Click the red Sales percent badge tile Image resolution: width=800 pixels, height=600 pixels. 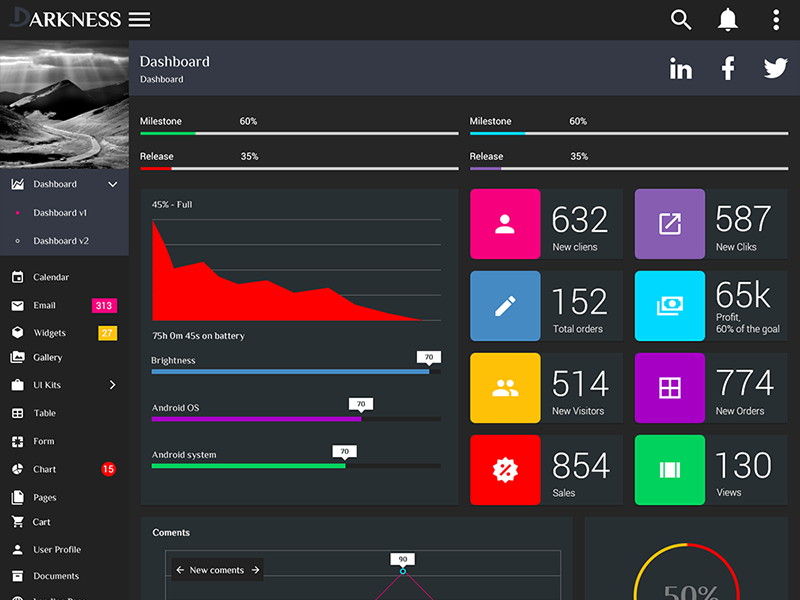point(505,470)
